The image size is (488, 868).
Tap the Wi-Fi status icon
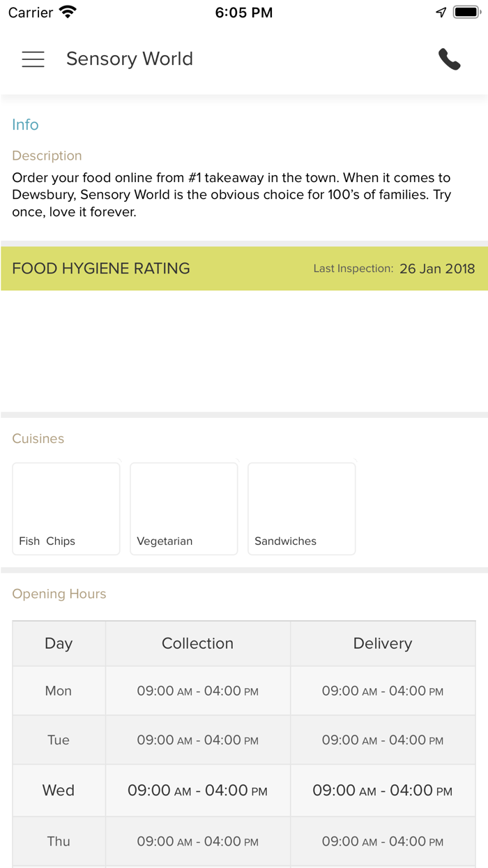(x=68, y=13)
